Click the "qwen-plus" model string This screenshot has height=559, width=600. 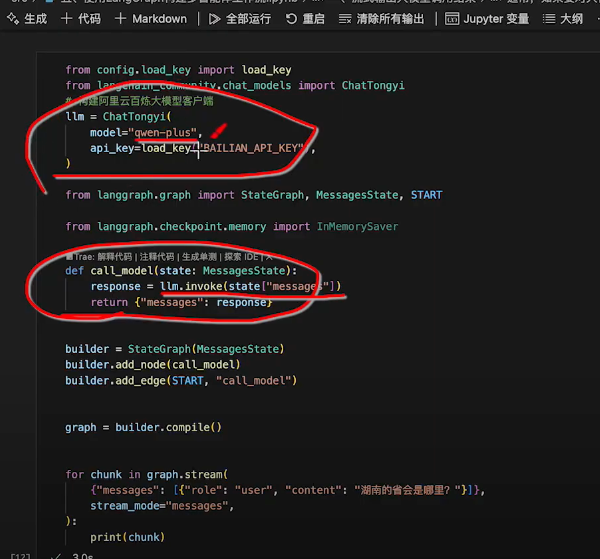(165, 132)
